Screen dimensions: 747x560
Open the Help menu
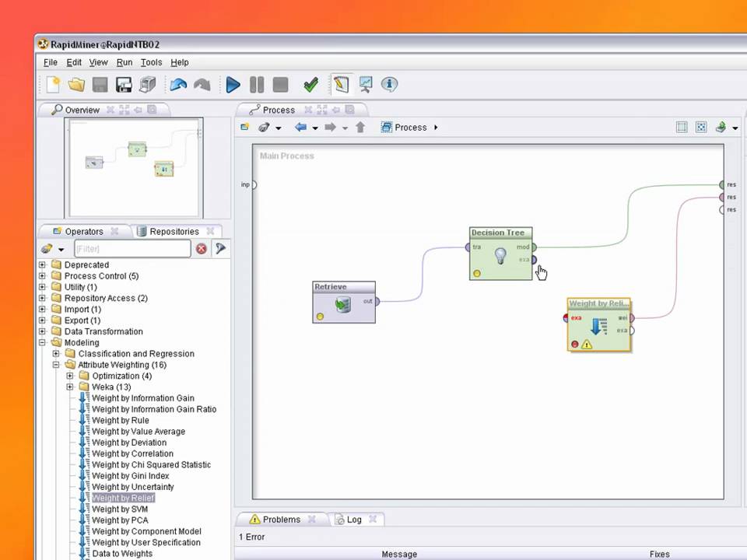coord(180,62)
